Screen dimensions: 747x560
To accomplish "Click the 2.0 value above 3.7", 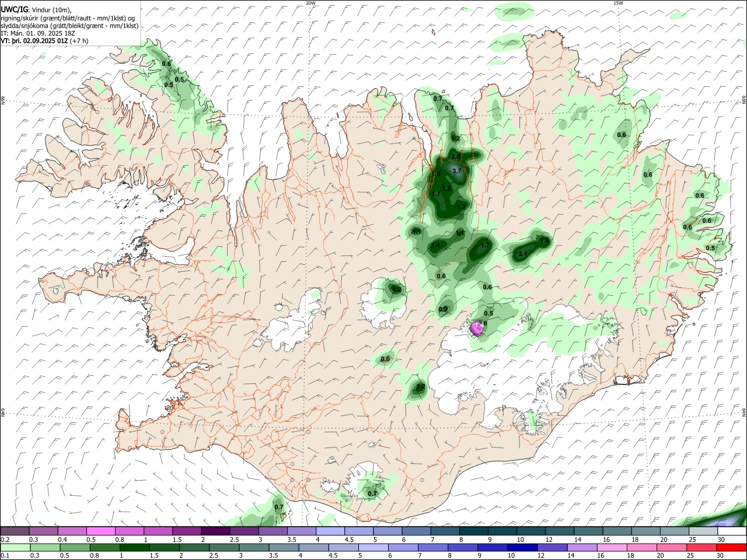I will pos(456,157).
